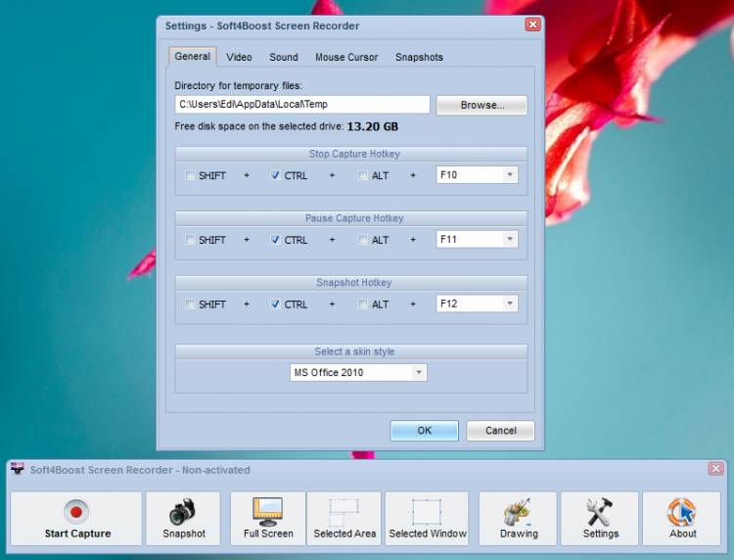Open the Drawing tools
Screen dimensions: 734x560
tap(518, 518)
